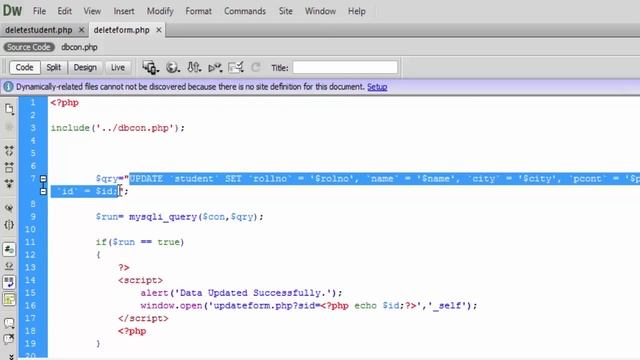Close the deleteform.php tab
640x360 pixels.
click(x=158, y=30)
